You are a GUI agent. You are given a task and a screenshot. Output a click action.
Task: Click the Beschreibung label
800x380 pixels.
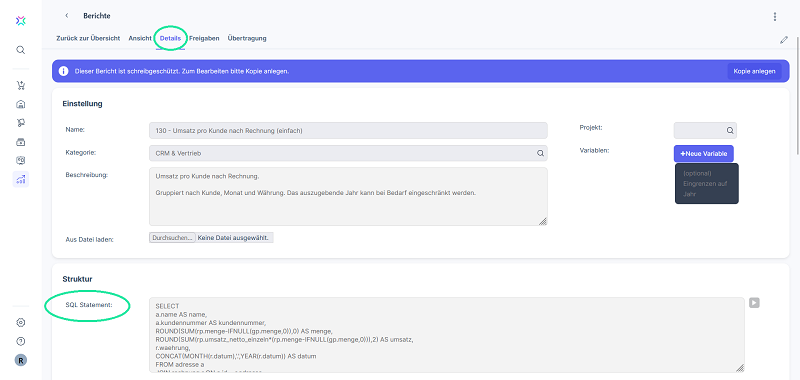pos(87,174)
